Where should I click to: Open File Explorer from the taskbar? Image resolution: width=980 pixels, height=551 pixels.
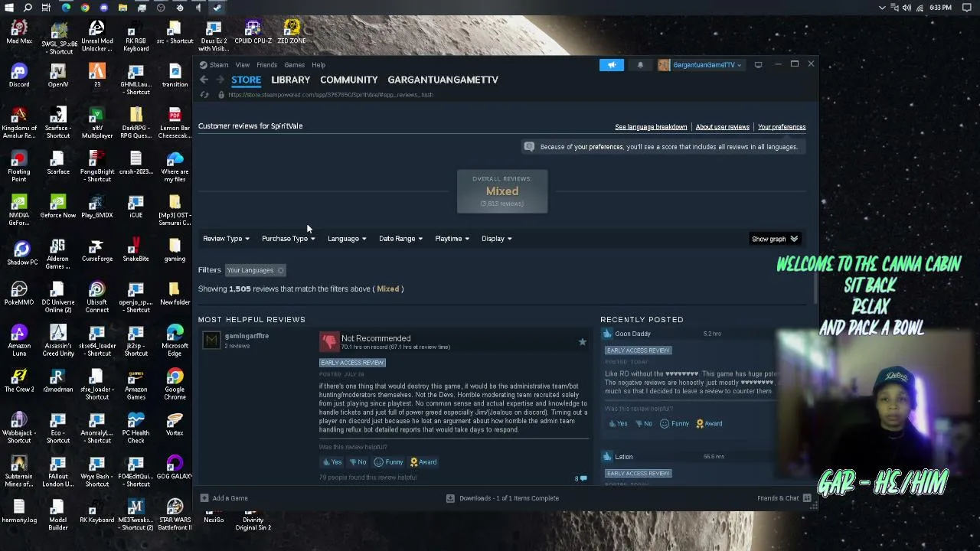point(122,8)
